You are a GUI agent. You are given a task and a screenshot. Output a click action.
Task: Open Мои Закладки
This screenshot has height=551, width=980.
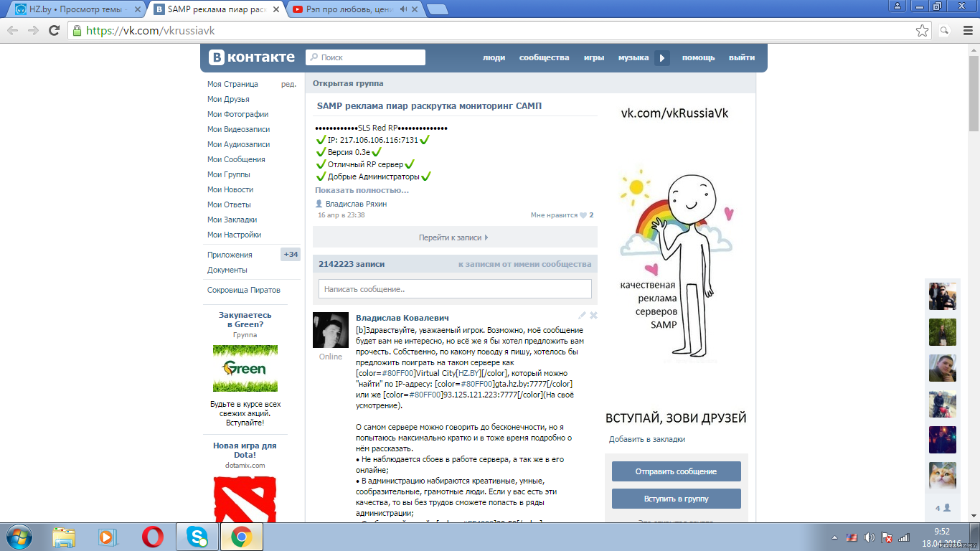(x=232, y=220)
